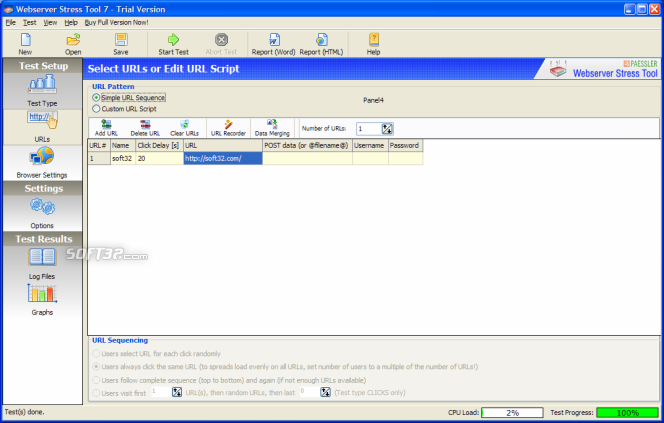Click the empty Password cell in row 1

pos(406,158)
